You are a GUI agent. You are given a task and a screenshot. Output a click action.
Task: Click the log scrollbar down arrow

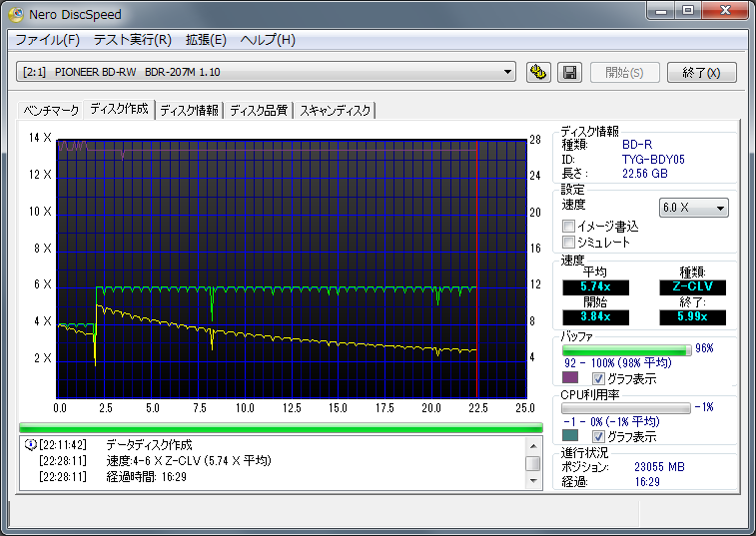[532, 480]
